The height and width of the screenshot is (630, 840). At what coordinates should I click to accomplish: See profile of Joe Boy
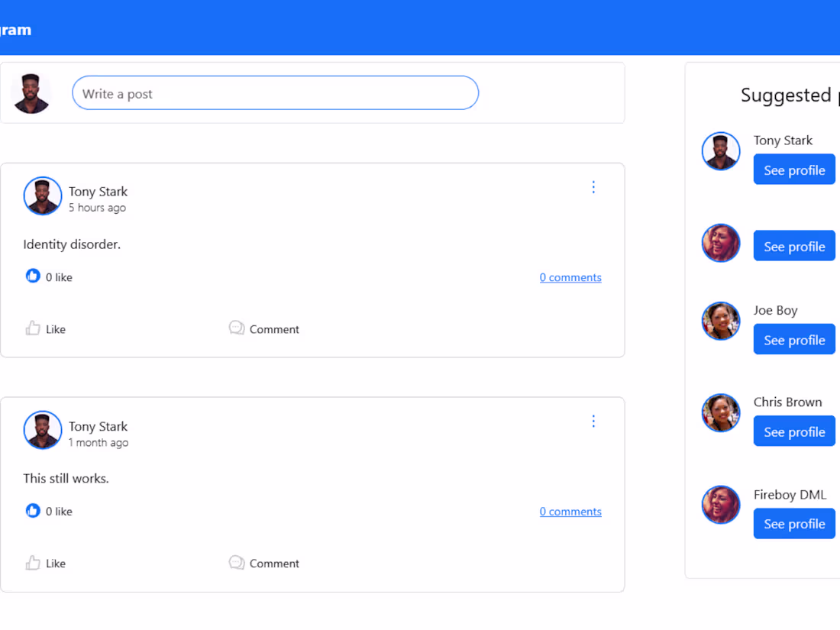coord(794,339)
